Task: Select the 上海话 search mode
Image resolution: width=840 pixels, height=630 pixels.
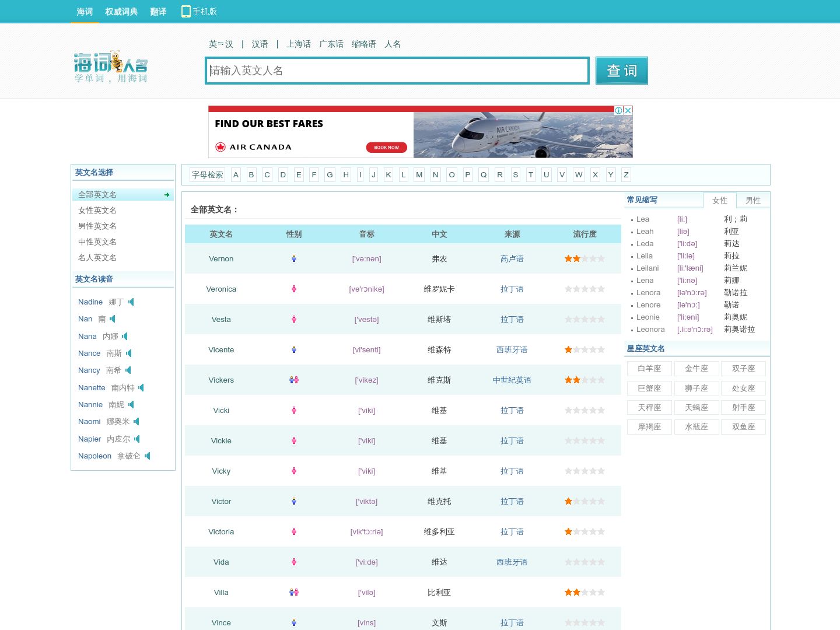Action: [x=299, y=44]
